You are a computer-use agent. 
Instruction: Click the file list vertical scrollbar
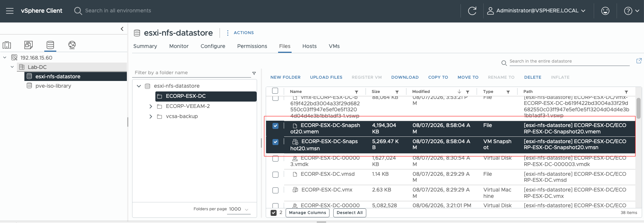tap(638, 108)
